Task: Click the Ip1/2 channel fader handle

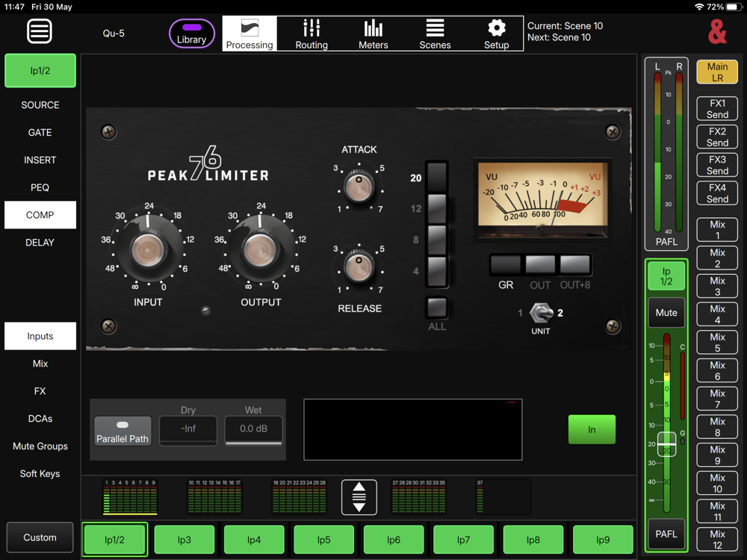Action: point(666,444)
